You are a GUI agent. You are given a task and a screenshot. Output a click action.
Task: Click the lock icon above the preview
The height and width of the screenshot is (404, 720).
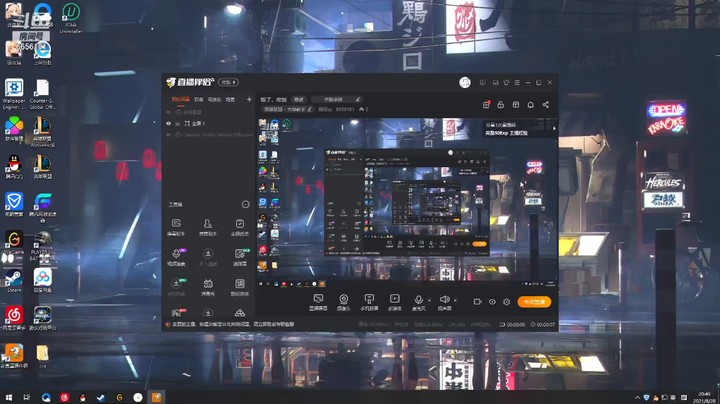pyautogui.click(x=501, y=105)
